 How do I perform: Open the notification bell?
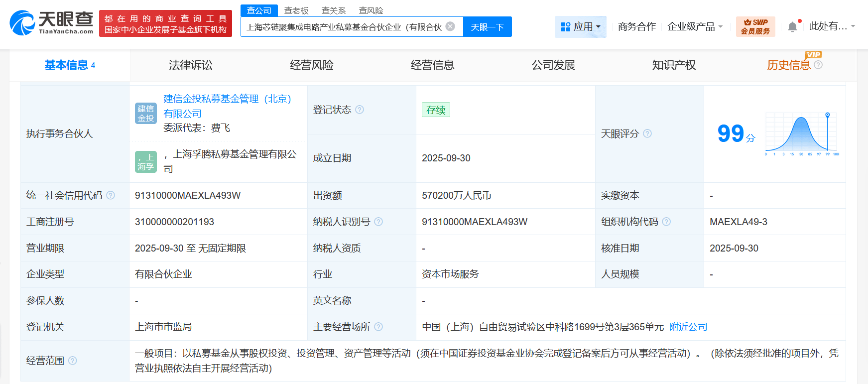pyautogui.click(x=792, y=27)
